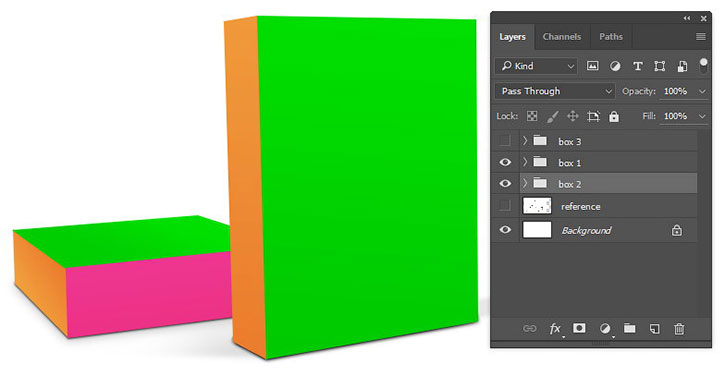Create a new layer icon

point(654,328)
